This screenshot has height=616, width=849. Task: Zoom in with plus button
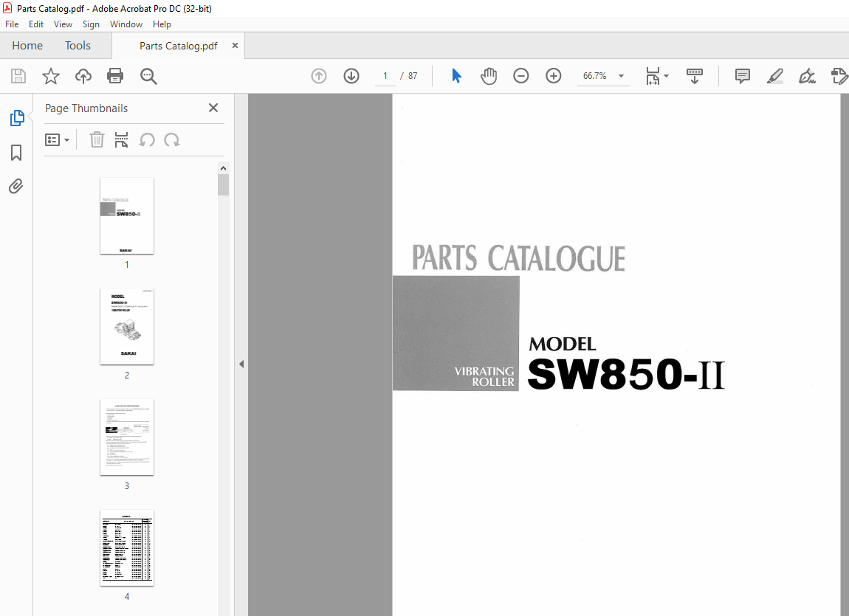point(554,76)
